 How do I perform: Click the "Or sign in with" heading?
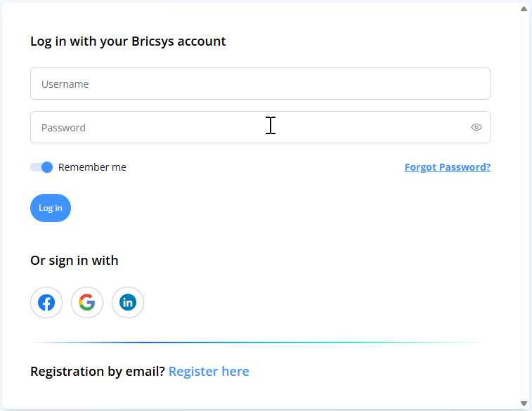[x=74, y=261]
